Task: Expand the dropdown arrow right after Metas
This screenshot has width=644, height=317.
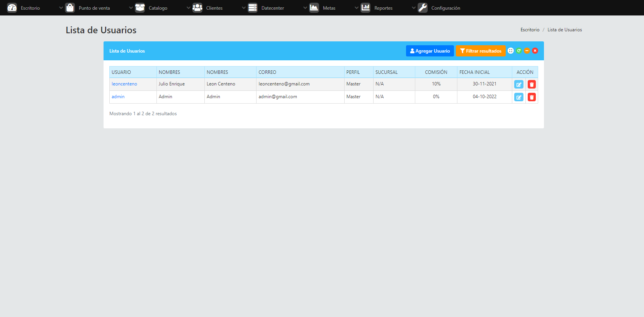Action: [x=356, y=8]
